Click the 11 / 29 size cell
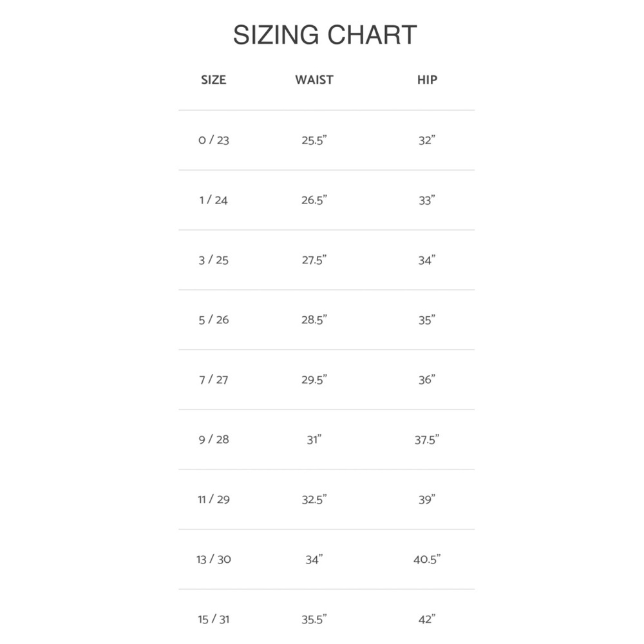 tap(214, 500)
